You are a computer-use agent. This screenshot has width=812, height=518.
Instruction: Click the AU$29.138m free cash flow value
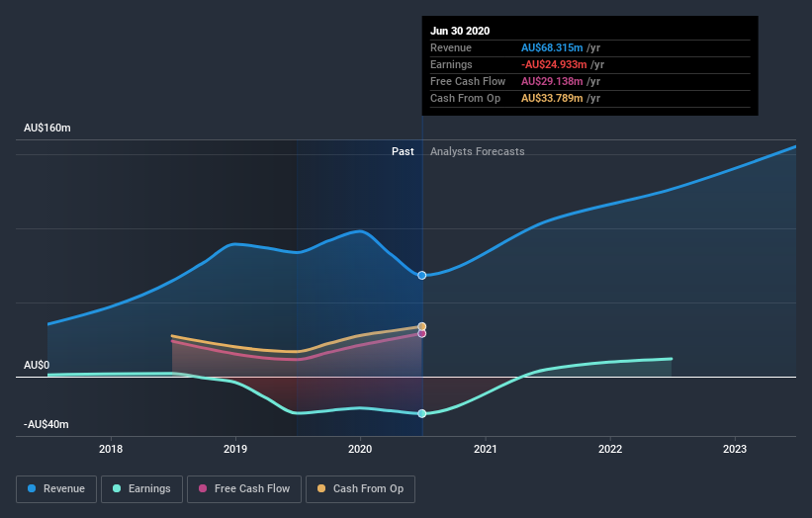coord(552,81)
